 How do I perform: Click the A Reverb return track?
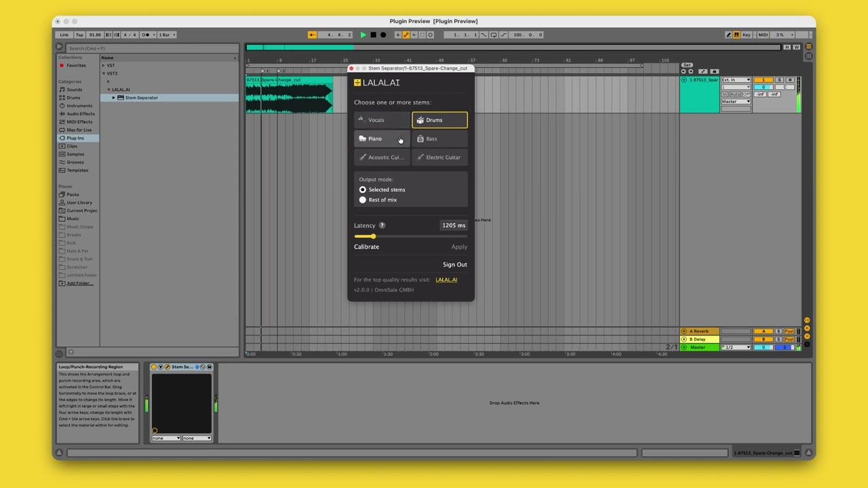699,331
